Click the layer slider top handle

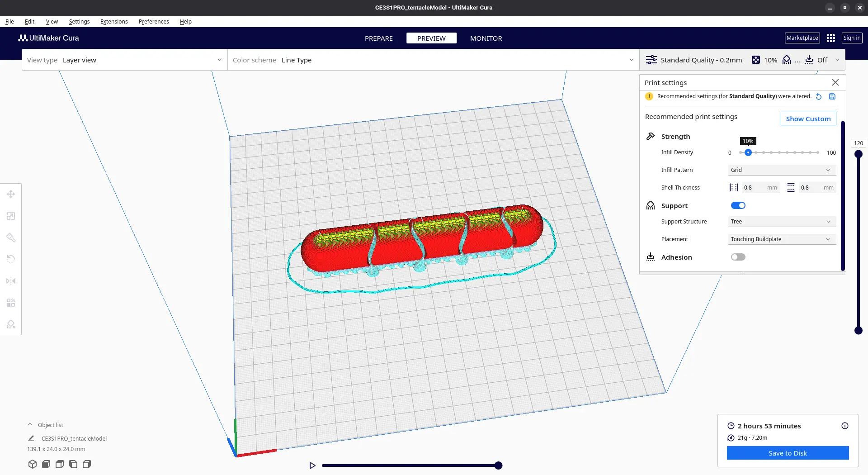[x=858, y=154]
